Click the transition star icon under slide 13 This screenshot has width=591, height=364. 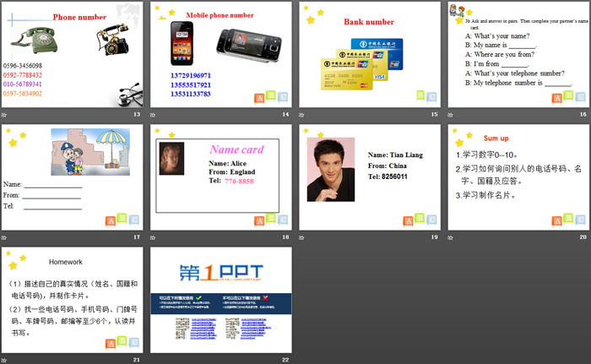(x=3, y=115)
